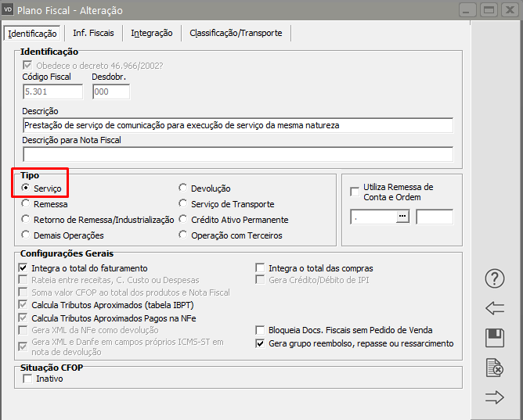This screenshot has width=523, height=420.
Task: Select Crédito Ativo Permanente option
Action: click(183, 220)
